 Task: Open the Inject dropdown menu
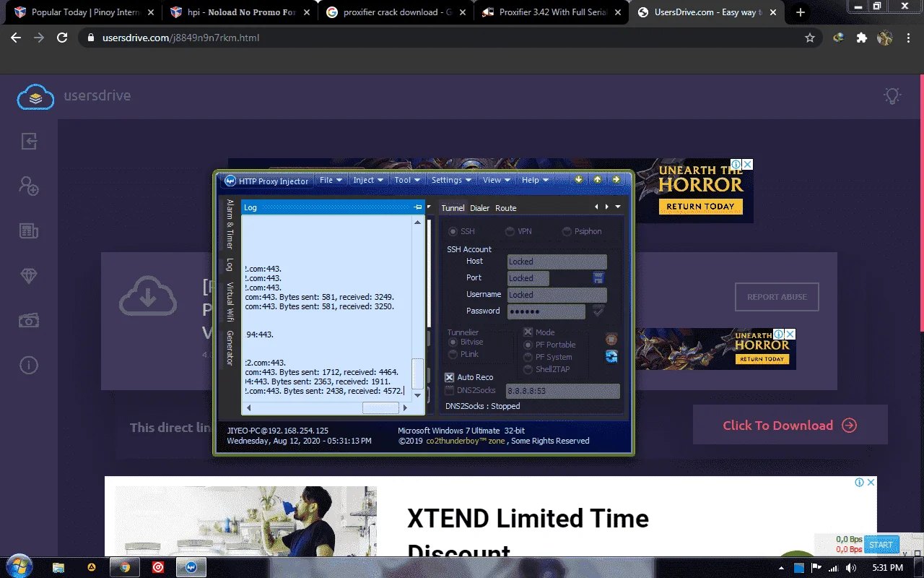(x=368, y=180)
